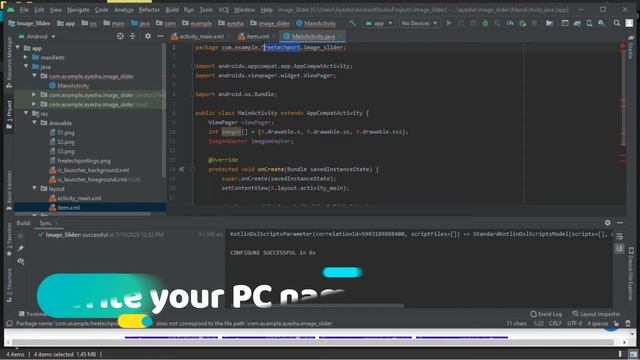
Task: Click the pin icon in Build panel
Action: pyautogui.click(x=21, y=248)
